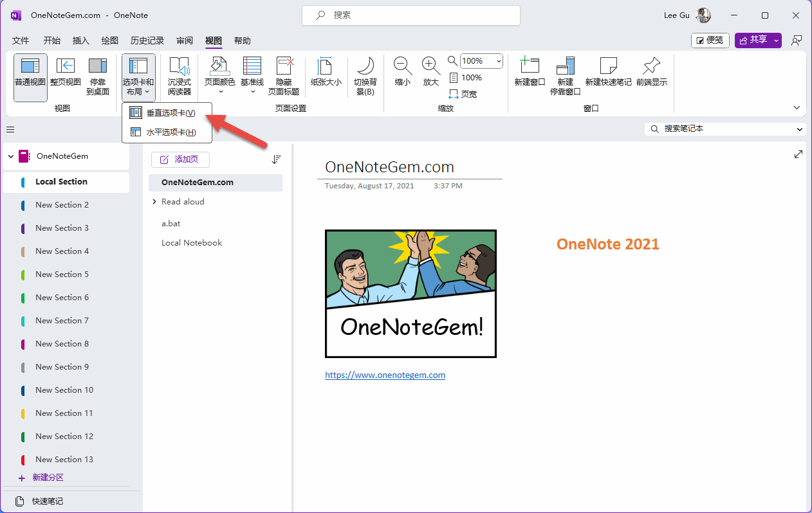
Task: Select the OneNoteGem.com page
Action: (x=216, y=183)
